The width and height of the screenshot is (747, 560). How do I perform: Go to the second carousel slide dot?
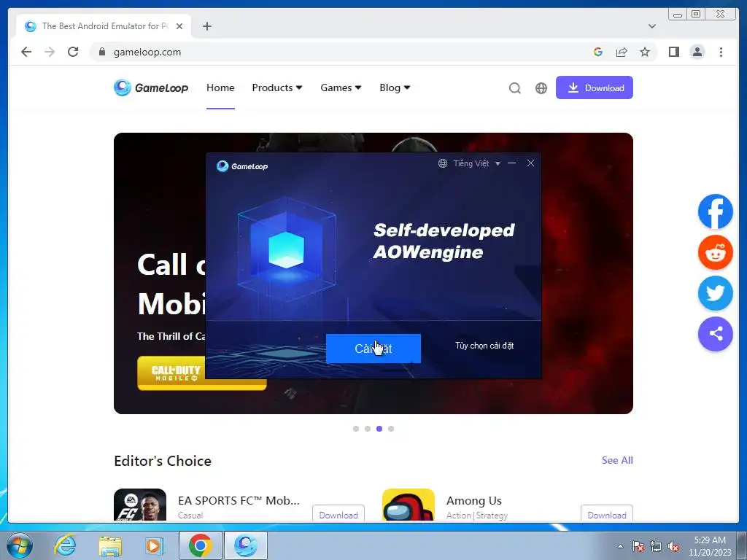tap(368, 429)
